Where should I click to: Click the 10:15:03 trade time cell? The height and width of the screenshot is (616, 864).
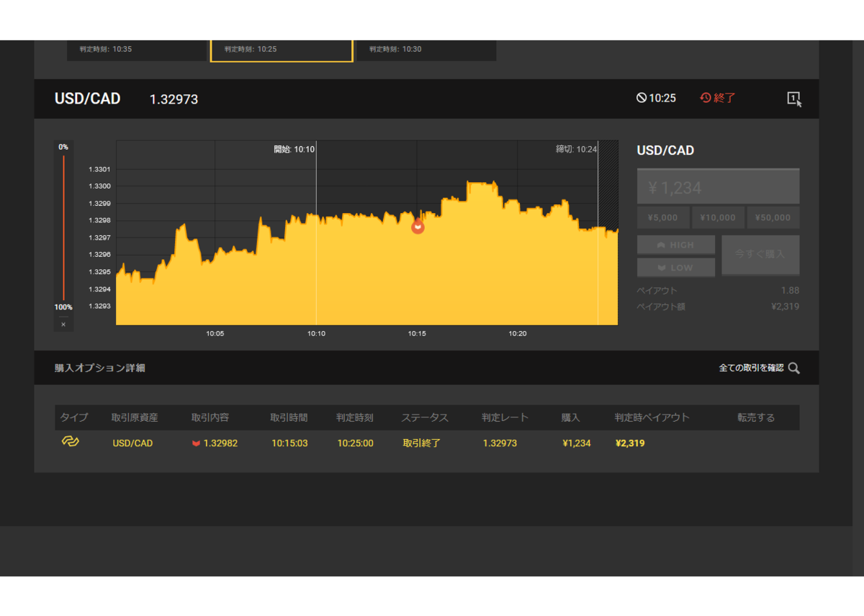[x=289, y=443]
